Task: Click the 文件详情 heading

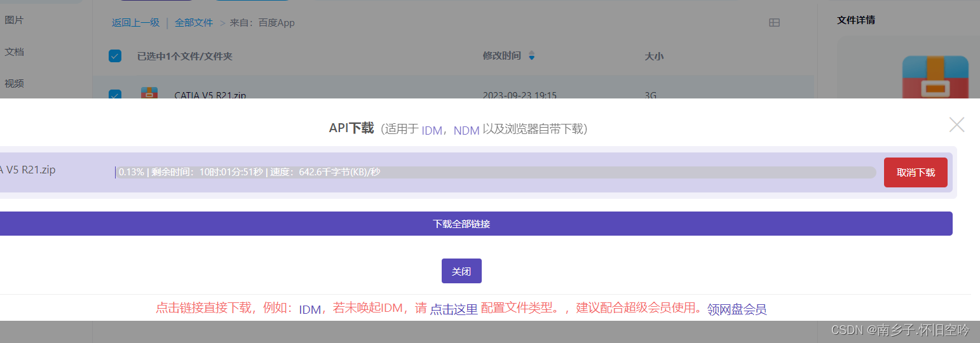Action: (856, 20)
